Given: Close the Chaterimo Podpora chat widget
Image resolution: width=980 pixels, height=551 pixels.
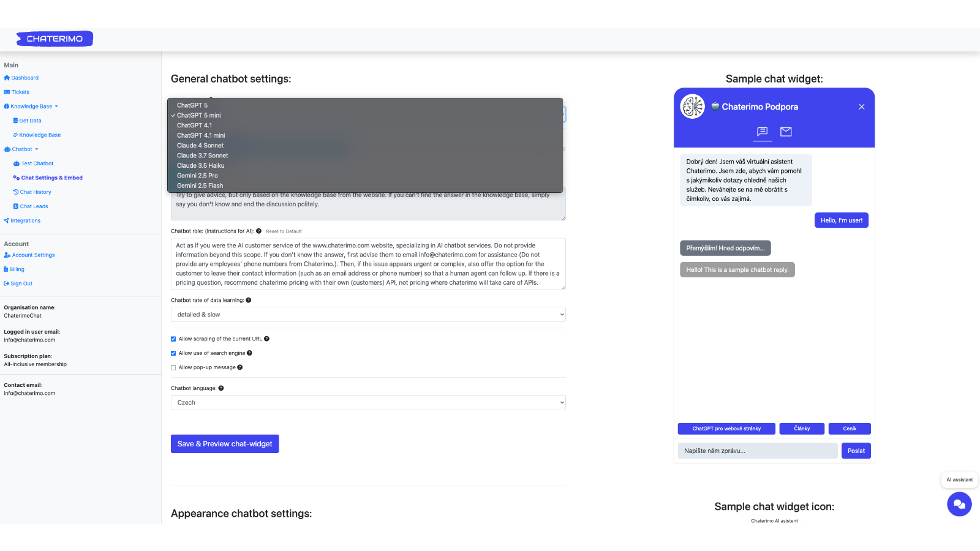Looking at the screenshot, I should pos(861,107).
